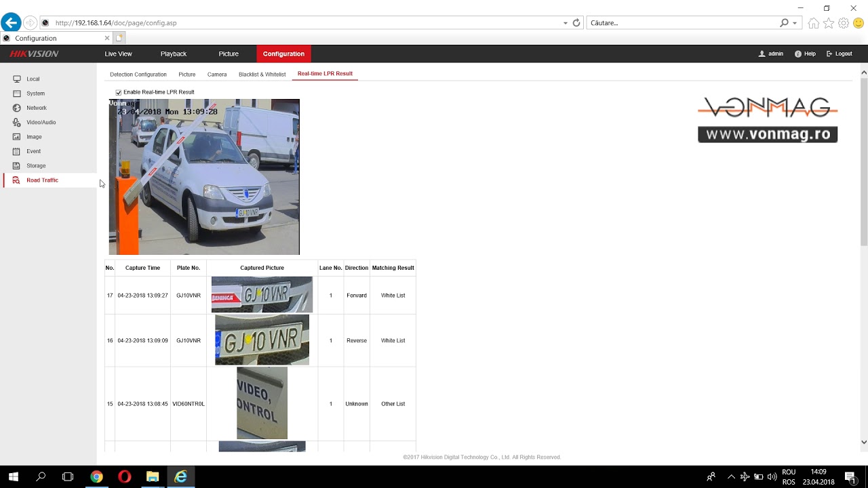This screenshot has height=488, width=868.
Task: Click the taskbar Search magnifier icon
Action: coord(41,477)
